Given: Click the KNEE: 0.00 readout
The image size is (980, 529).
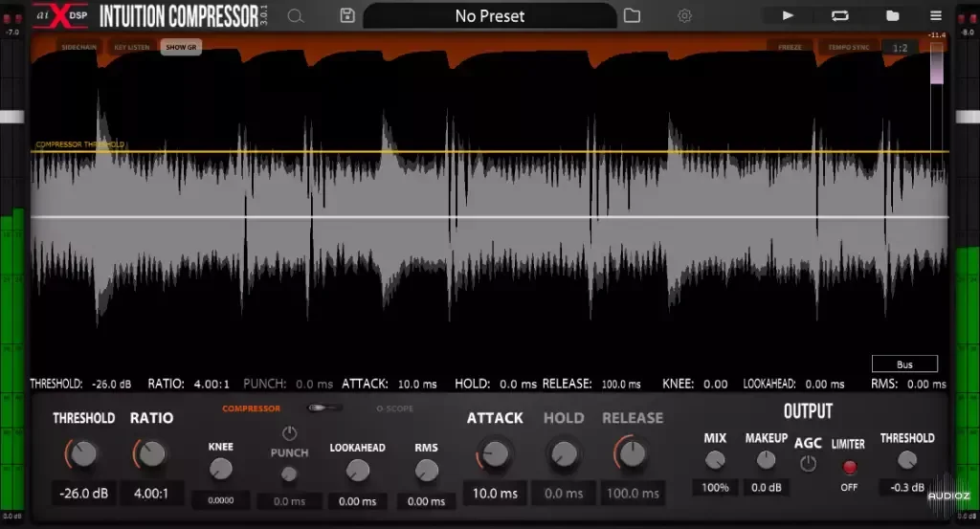Looking at the screenshot, I should click(x=695, y=385).
